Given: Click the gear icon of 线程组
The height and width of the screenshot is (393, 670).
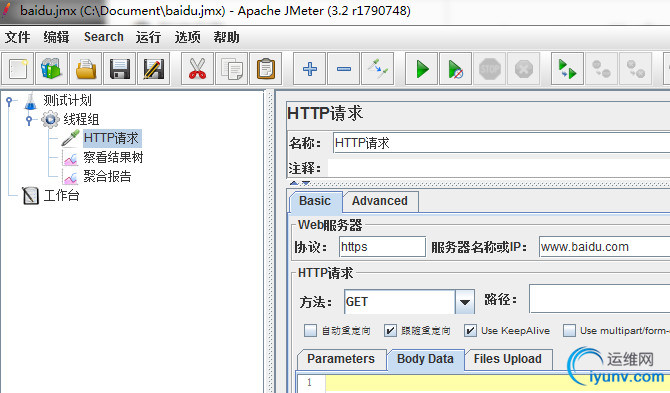Looking at the screenshot, I should coord(50,119).
